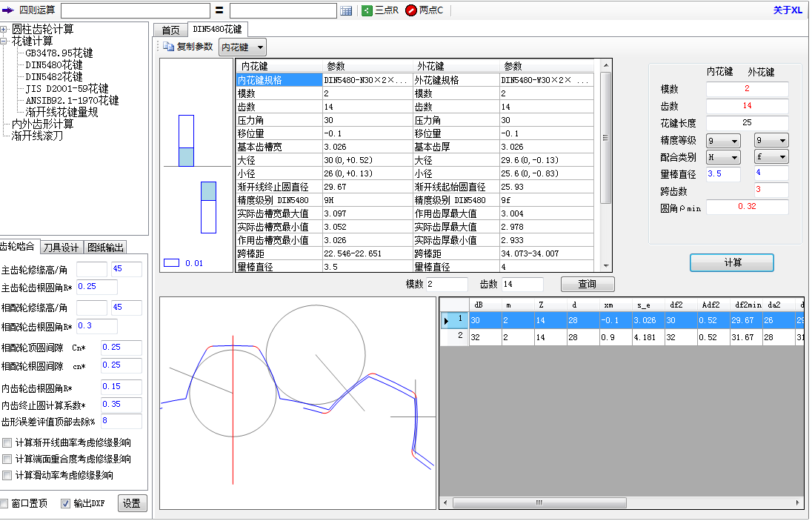Toggle 计算滑动率考虑修缘影响 checkbox
This screenshot has width=812, height=521.
coord(7,476)
